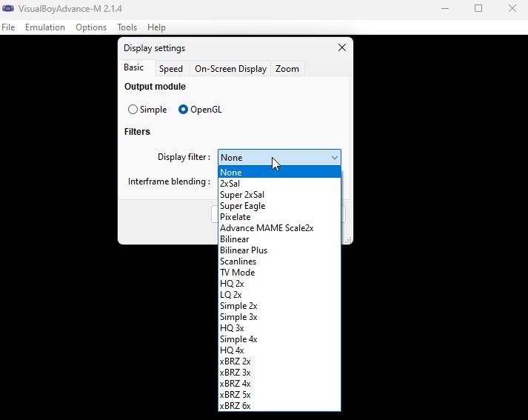Choose the Advance MAME Scale2x filter
Viewport: 528px width, 420px height.
pos(279,227)
